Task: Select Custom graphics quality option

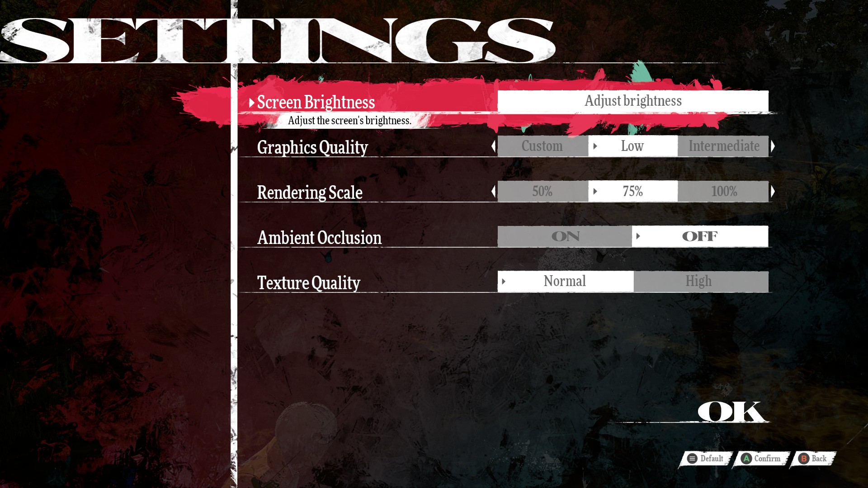Action: (x=542, y=145)
